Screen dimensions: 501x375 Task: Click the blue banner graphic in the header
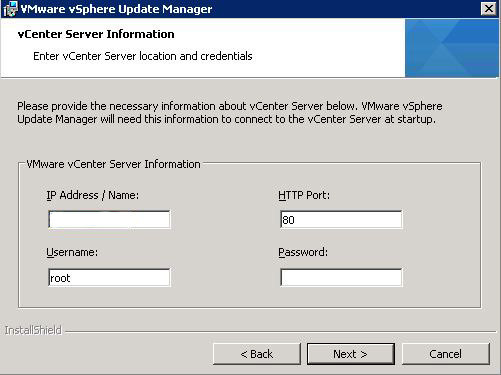452,48
